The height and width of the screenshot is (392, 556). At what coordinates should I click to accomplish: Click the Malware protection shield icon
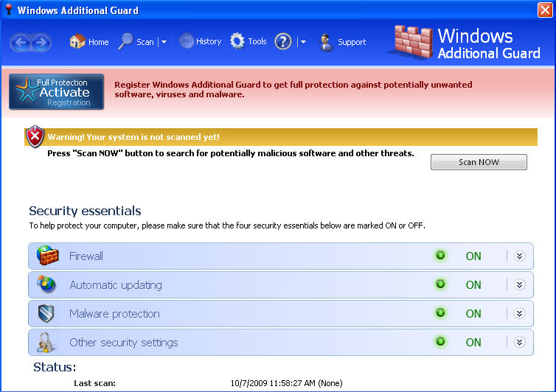pos(46,313)
